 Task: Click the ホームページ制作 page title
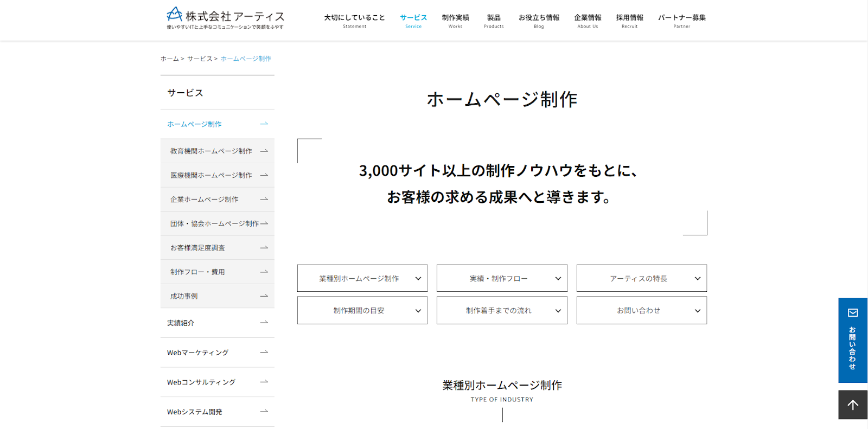coord(502,99)
